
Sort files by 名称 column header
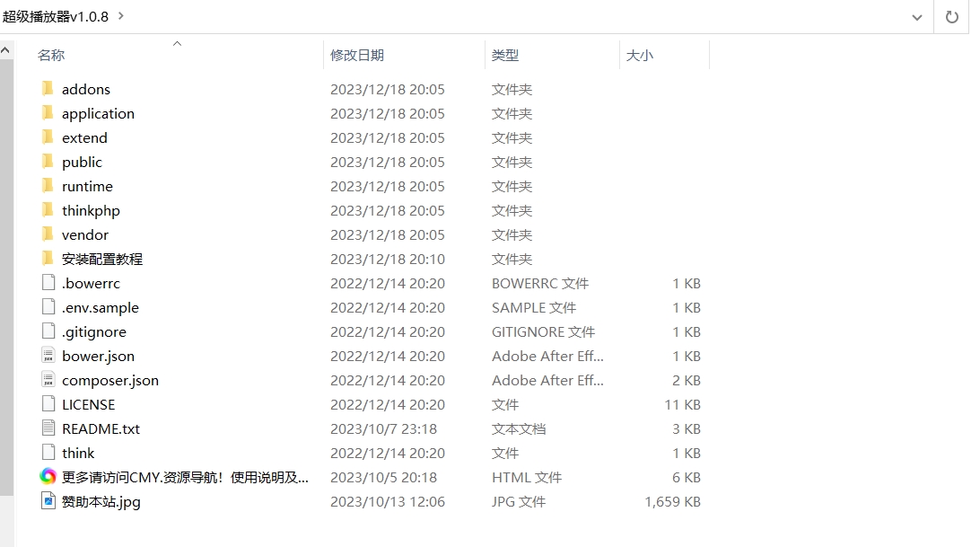(x=51, y=56)
